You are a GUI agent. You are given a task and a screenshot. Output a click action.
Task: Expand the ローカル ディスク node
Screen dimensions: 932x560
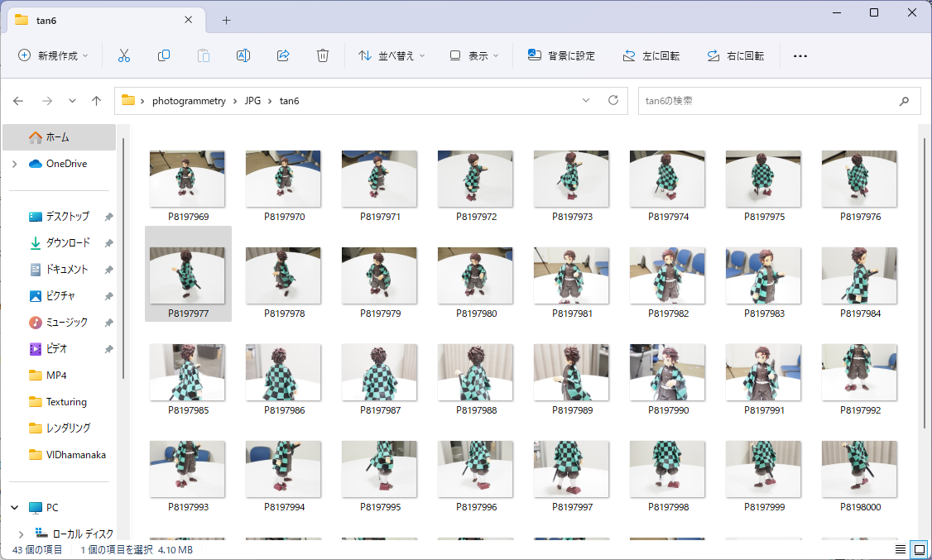[x=22, y=534]
